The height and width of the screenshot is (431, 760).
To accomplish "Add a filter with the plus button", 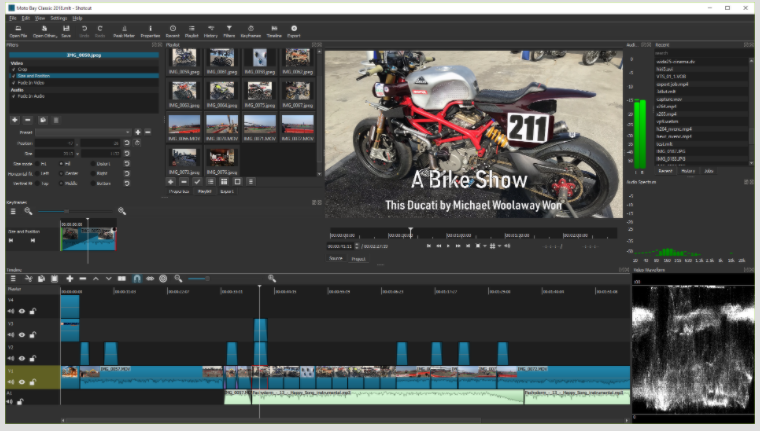I will point(15,120).
